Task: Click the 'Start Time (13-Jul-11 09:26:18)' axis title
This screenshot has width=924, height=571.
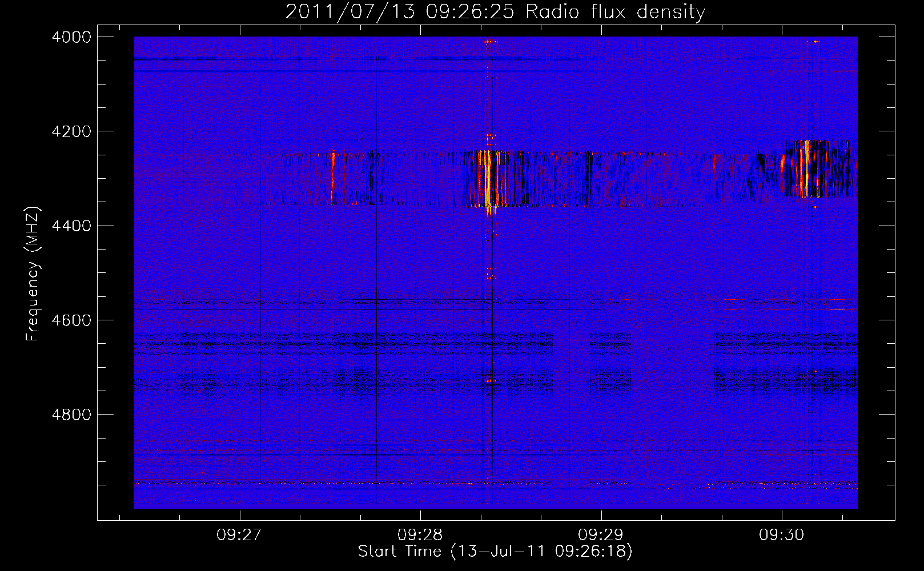Action: [x=495, y=552]
